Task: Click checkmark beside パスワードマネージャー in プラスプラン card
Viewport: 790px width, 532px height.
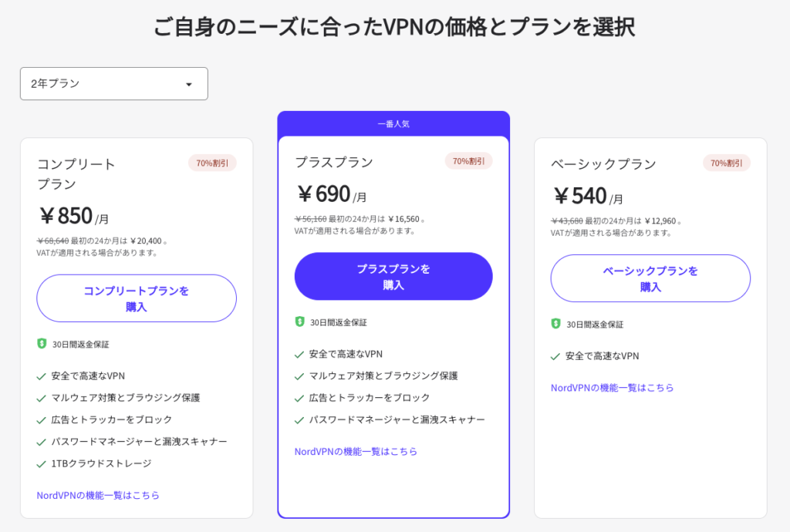Action: [299, 419]
